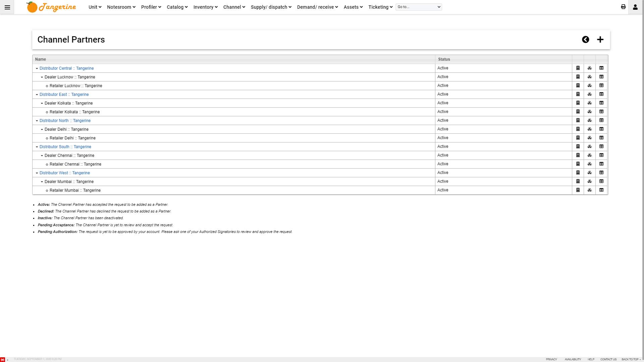Open cubes icon for Retailer Delhi row
Screen dimensions: 644x362
(590, 138)
